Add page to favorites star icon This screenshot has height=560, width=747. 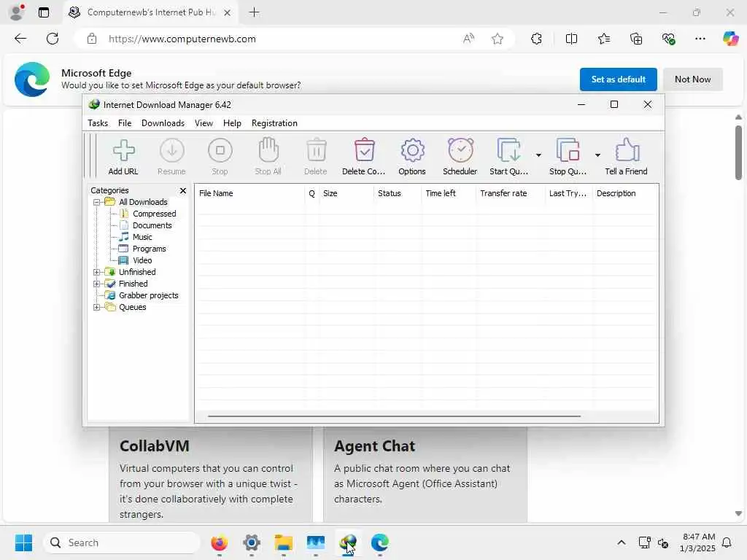[x=498, y=39]
